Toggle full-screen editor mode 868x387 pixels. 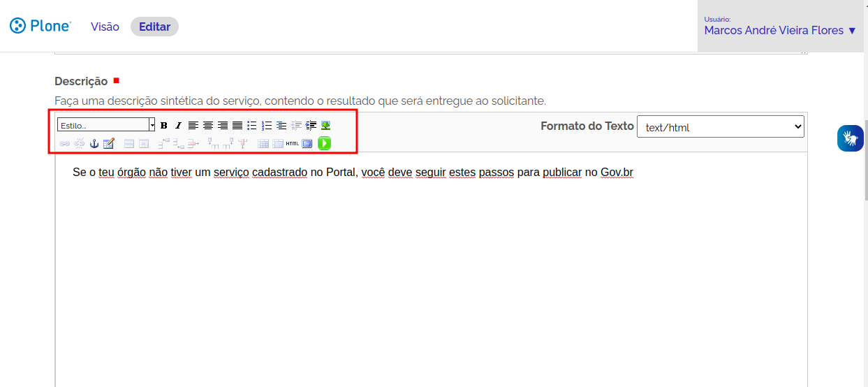307,143
